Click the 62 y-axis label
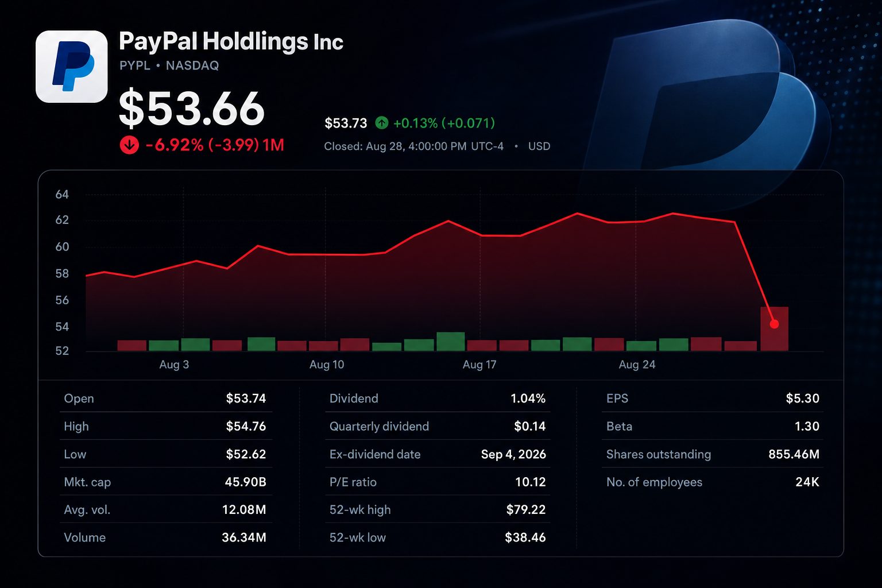 [x=62, y=220]
